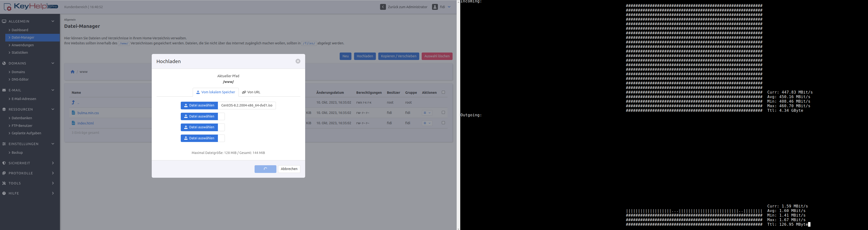Click the selected file name field CentOS iso
868x230 pixels.
click(247, 106)
